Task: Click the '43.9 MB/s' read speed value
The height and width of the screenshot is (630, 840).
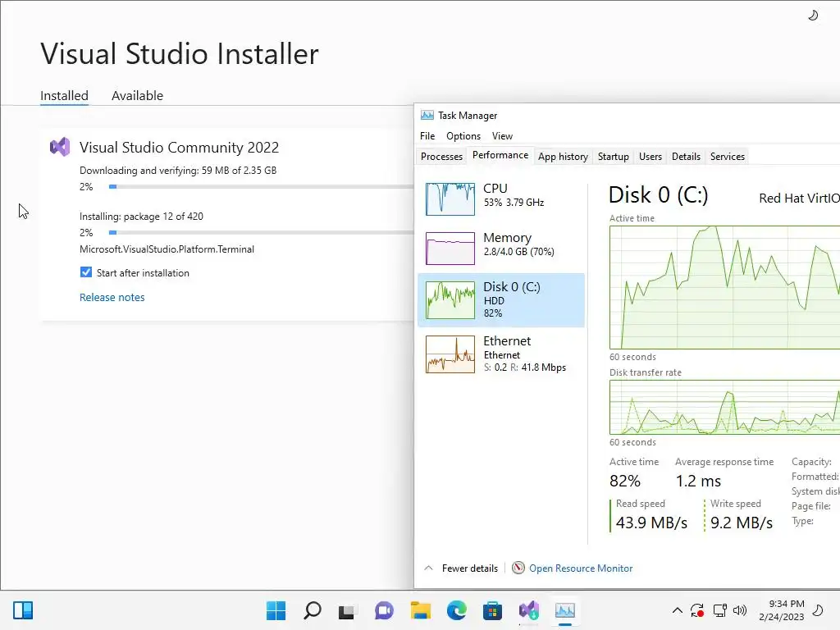Action: [x=651, y=523]
